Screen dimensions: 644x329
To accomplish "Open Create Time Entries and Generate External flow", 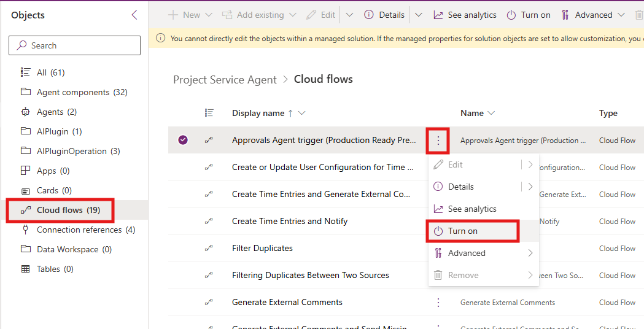I will pyautogui.click(x=320, y=195).
